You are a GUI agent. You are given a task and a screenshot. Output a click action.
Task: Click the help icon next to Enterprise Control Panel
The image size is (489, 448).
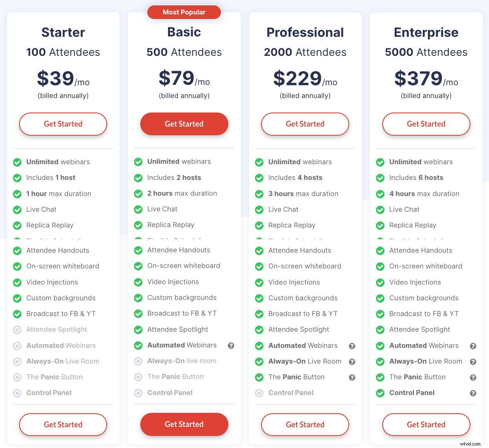(473, 393)
